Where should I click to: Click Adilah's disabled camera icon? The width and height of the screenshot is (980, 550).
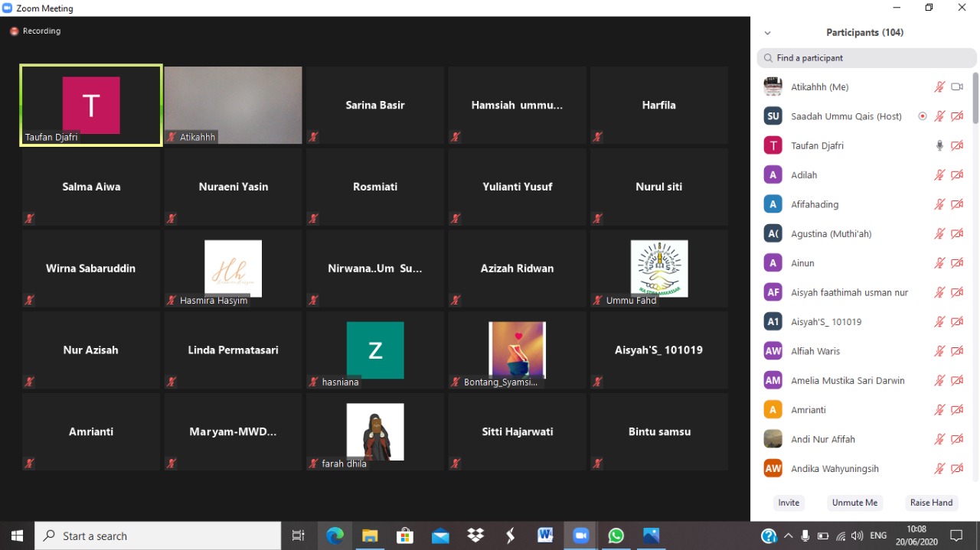pyautogui.click(x=957, y=175)
